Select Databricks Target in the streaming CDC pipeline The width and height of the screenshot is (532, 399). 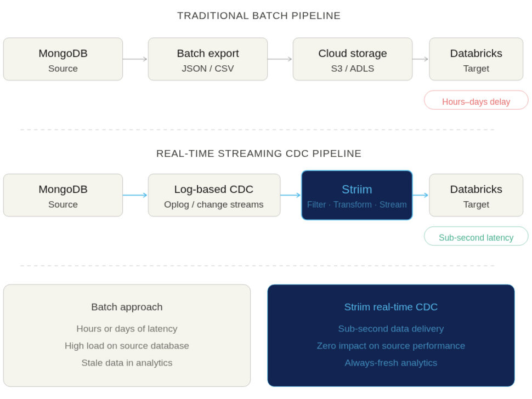point(476,195)
